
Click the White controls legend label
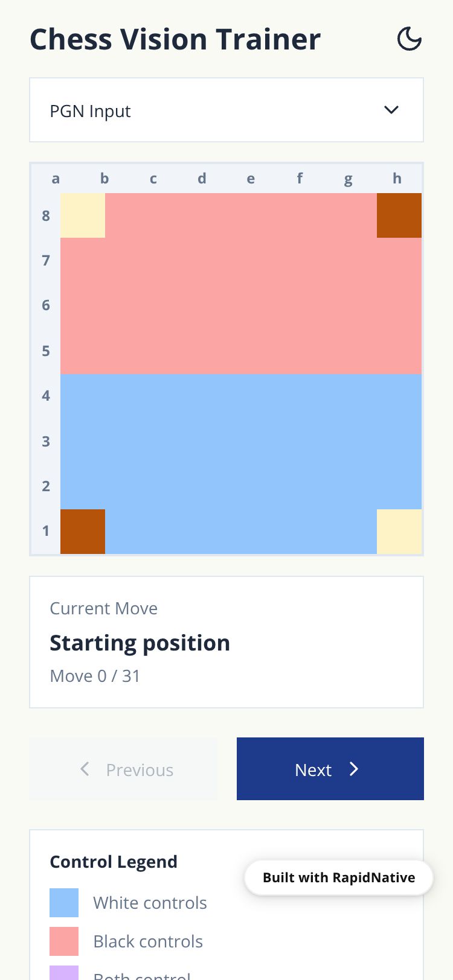pyautogui.click(x=150, y=903)
